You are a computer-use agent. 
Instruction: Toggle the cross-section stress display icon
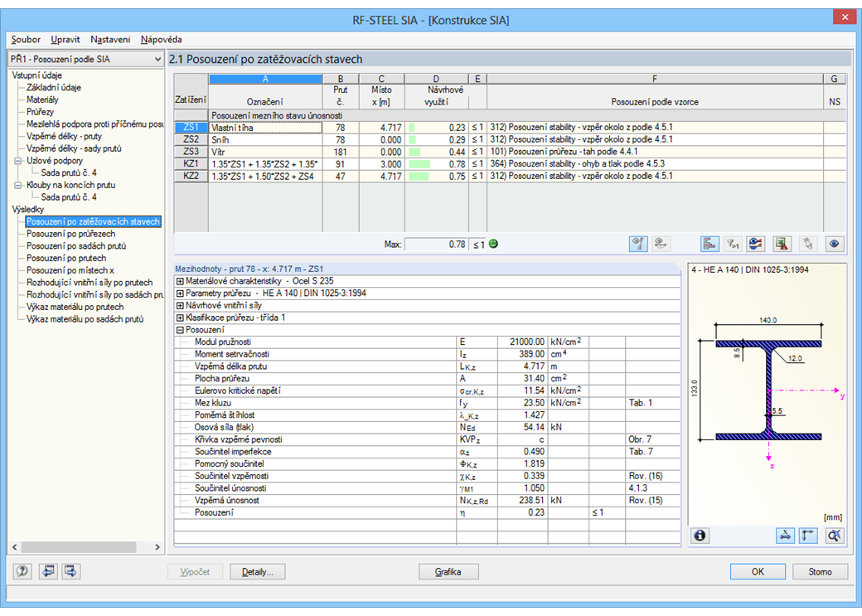tap(785, 535)
